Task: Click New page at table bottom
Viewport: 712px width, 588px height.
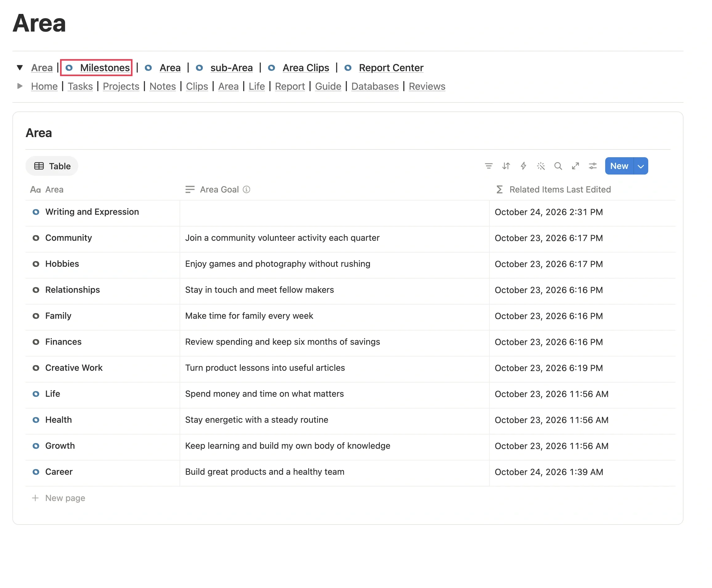Action: click(65, 498)
